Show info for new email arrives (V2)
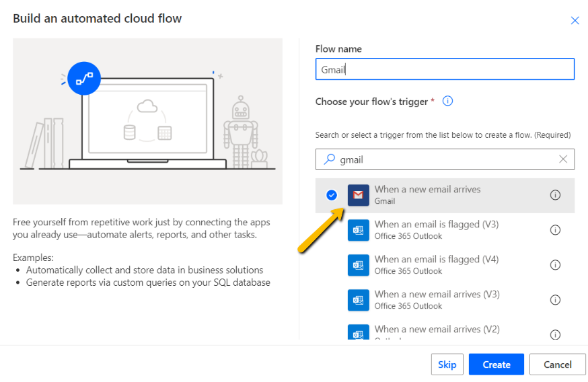 coord(555,334)
